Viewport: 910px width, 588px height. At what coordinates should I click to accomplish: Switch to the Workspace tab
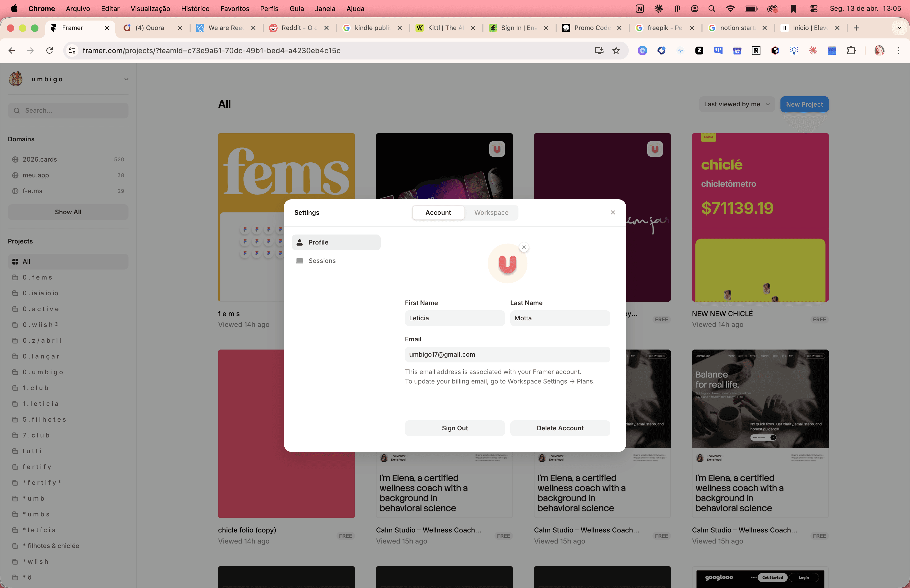pyautogui.click(x=491, y=212)
